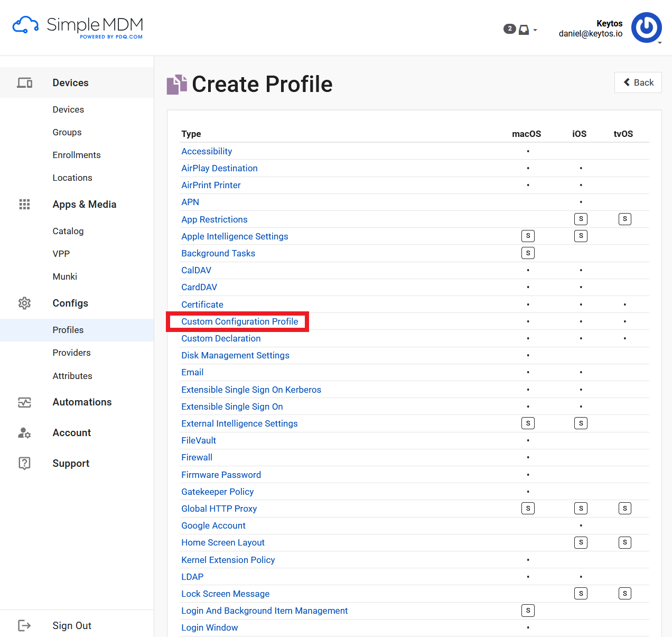Open the App Restrictions link
Viewport: 672px width, 637px height.
pos(214,219)
